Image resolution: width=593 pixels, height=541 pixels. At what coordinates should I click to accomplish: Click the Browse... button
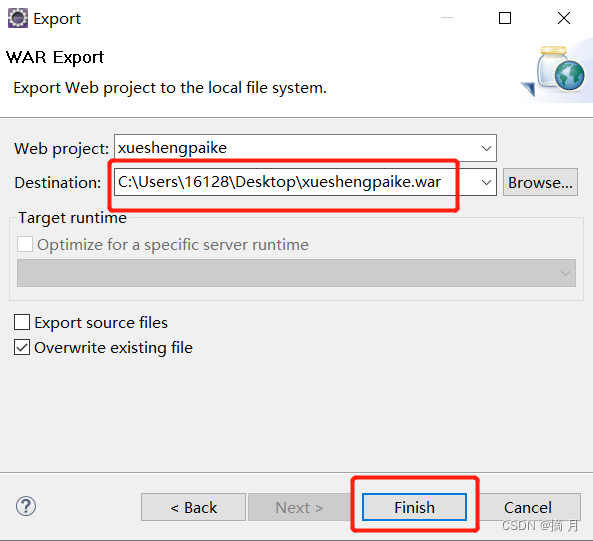(540, 182)
